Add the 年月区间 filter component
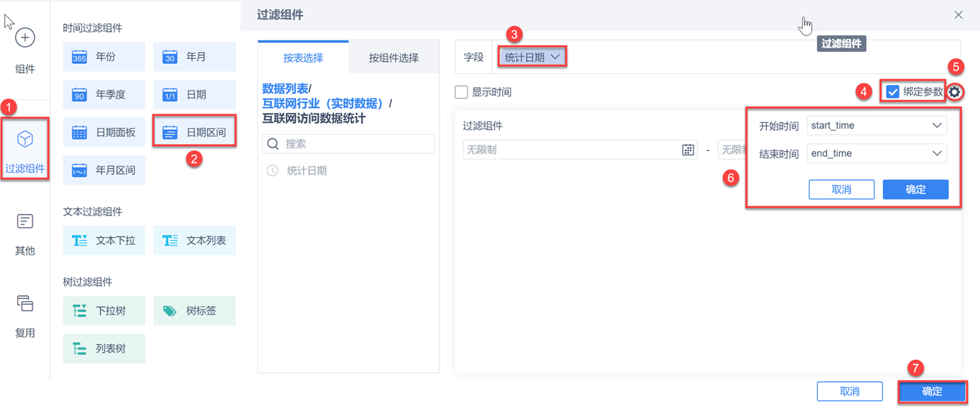 104,170
